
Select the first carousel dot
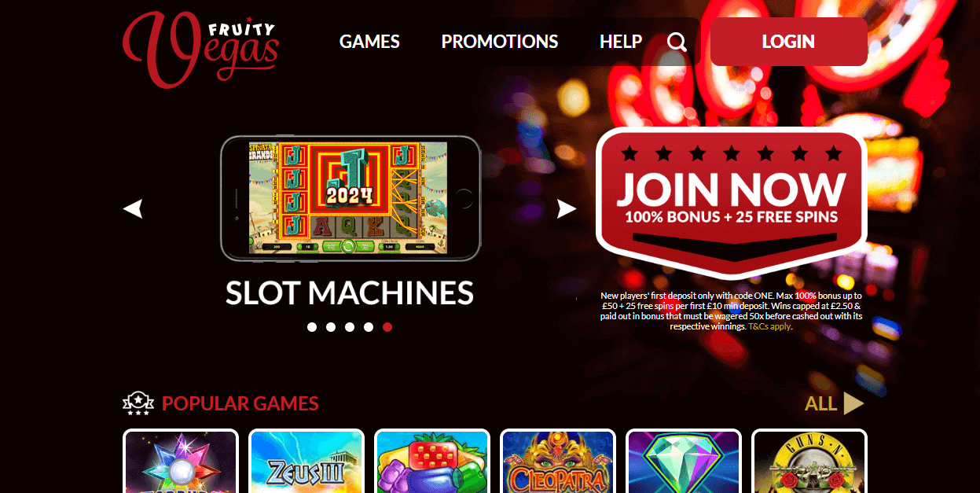coord(312,327)
